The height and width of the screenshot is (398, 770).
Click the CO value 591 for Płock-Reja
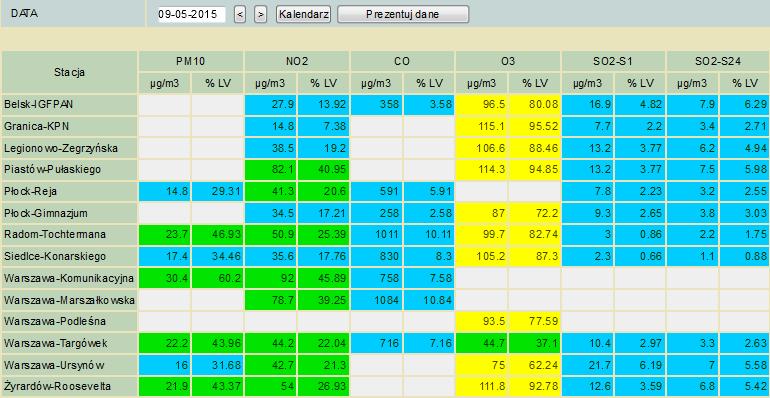[x=376, y=191]
